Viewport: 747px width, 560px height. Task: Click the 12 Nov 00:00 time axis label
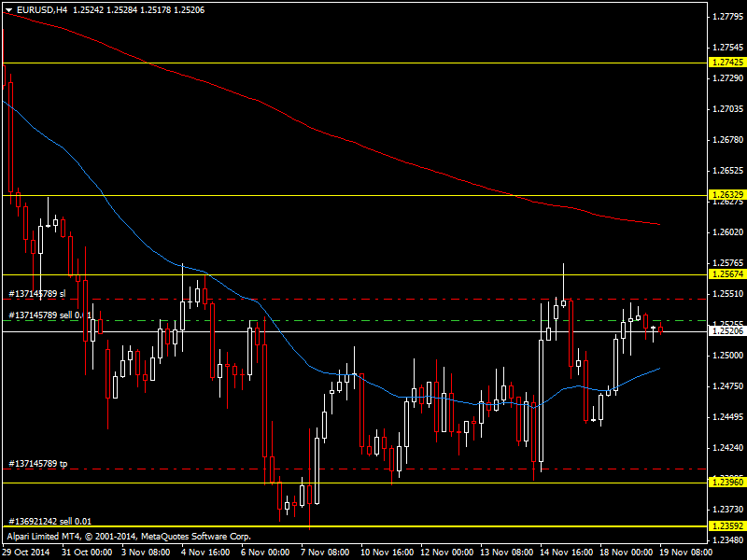click(446, 553)
